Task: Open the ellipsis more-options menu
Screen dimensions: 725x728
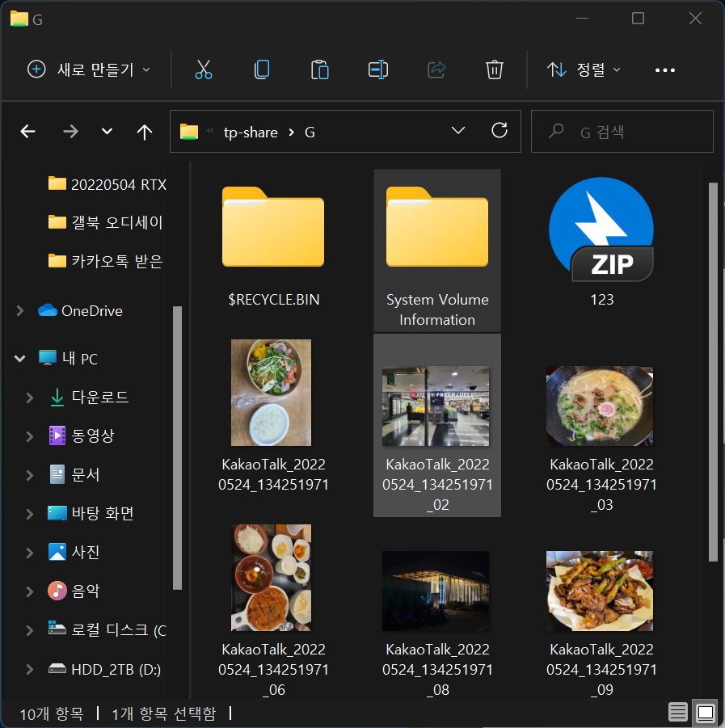Action: click(x=664, y=69)
